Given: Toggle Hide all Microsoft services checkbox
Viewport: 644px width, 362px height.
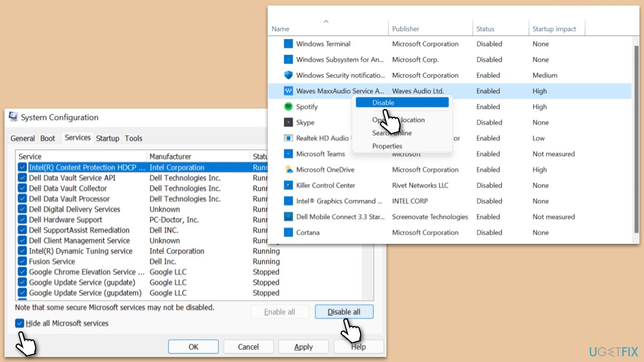Looking at the screenshot, I should (20, 323).
